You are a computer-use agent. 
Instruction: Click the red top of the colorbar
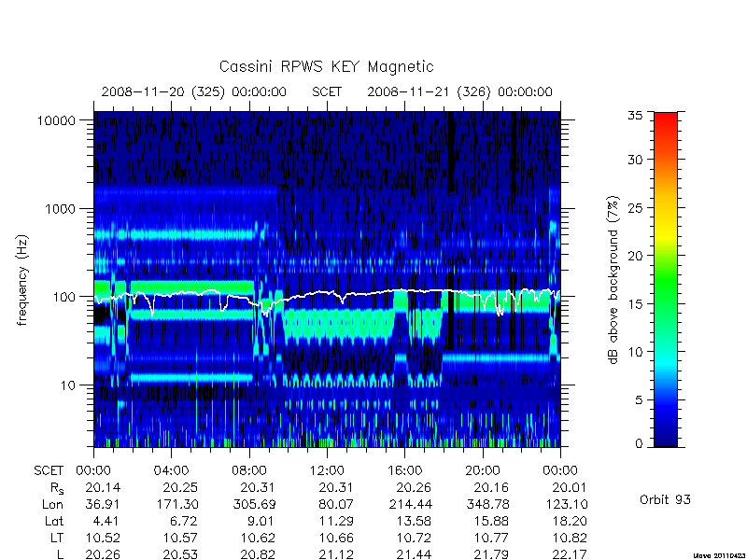(x=666, y=119)
